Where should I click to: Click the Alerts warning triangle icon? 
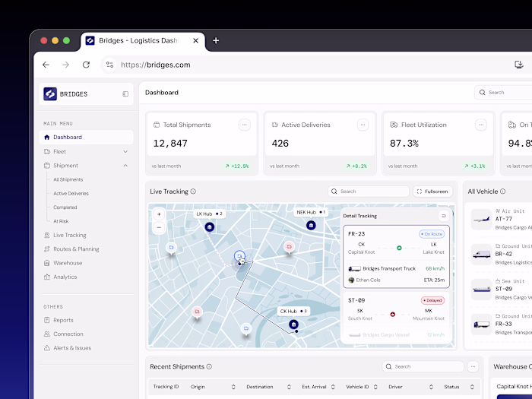[x=47, y=348]
